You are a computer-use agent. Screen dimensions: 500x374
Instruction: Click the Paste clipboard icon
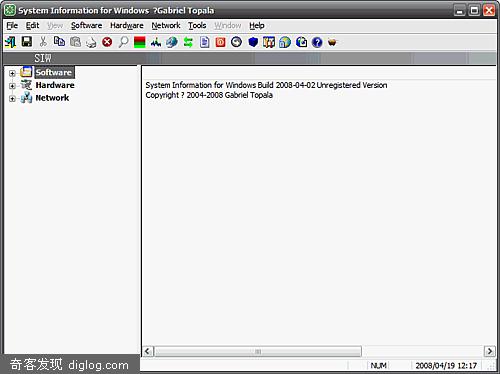point(75,42)
